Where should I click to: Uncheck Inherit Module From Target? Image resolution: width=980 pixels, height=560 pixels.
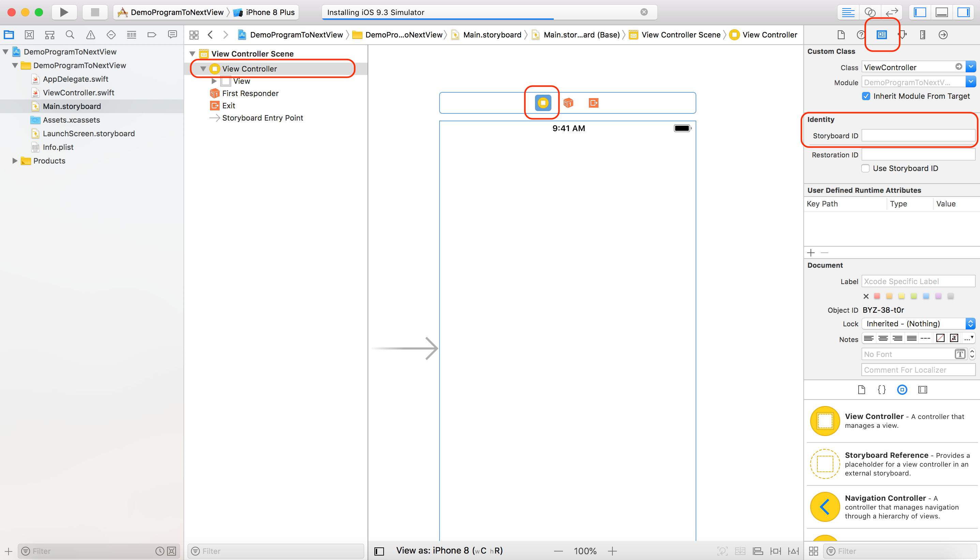(x=866, y=96)
